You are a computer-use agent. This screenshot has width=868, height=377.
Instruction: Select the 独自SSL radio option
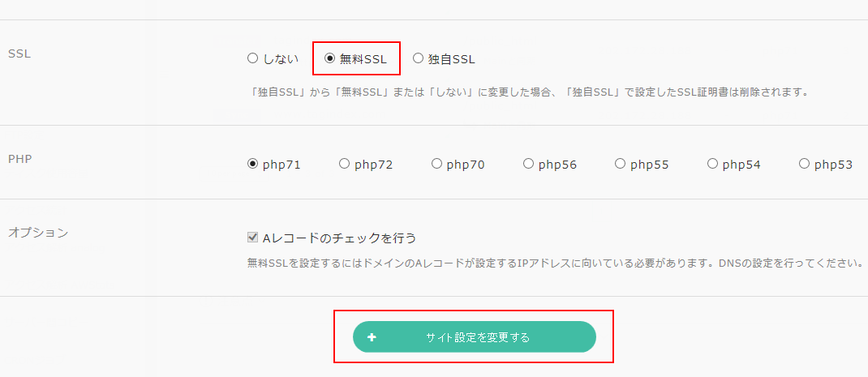pyautogui.click(x=418, y=58)
